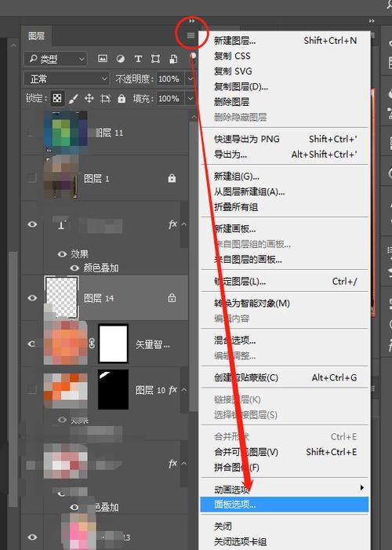Show 图层 10 visibility box
The height and width of the screenshot is (550, 392).
[31, 389]
